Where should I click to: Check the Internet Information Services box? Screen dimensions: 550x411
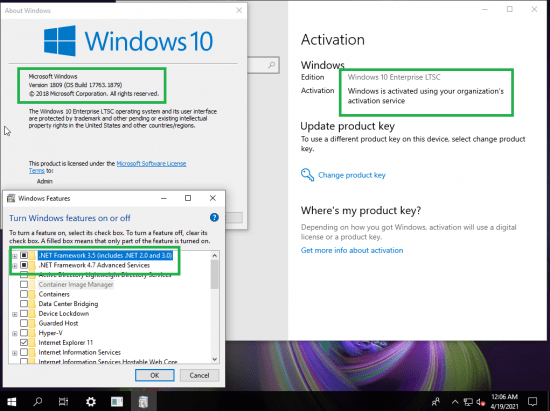tap(24, 352)
